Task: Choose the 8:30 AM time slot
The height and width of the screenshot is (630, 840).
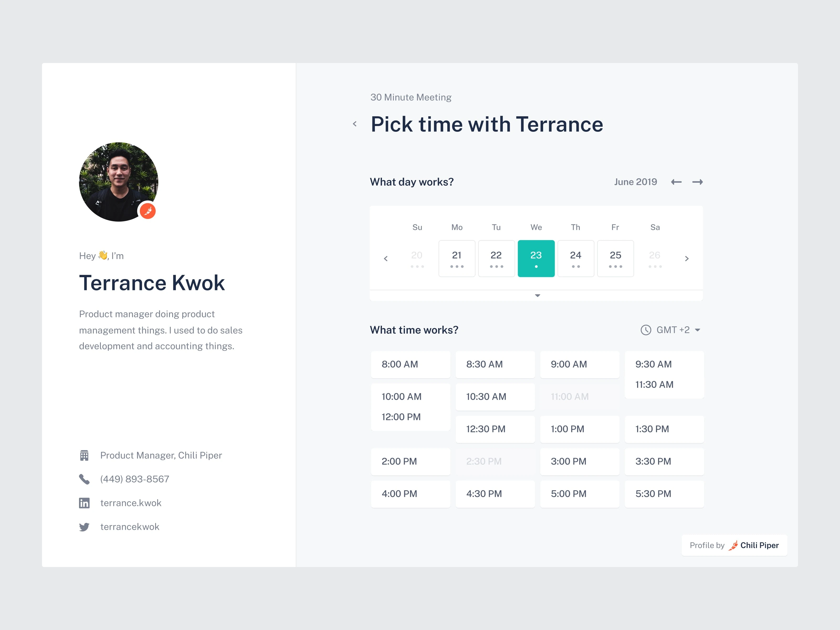Action: click(495, 365)
